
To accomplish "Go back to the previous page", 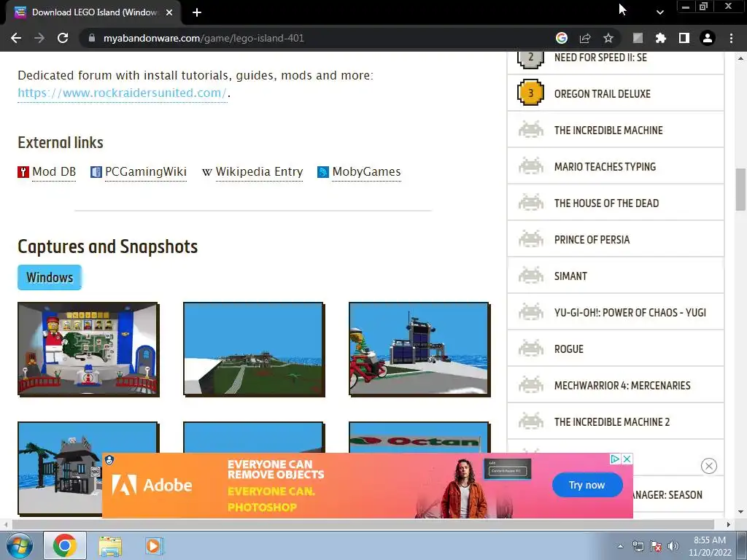I will coord(16,38).
